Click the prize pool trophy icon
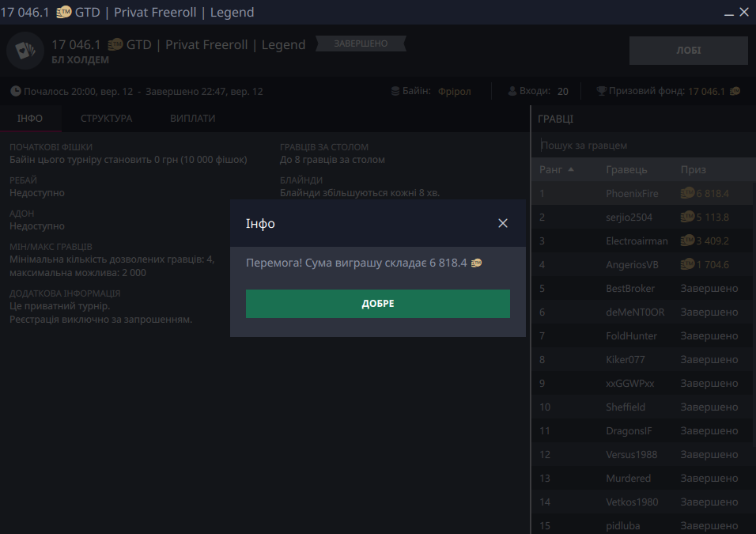 601,92
